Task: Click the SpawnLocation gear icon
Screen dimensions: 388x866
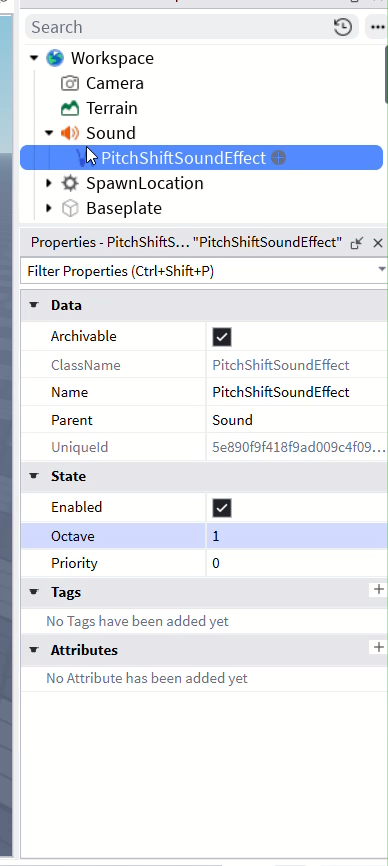Action: coord(70,183)
